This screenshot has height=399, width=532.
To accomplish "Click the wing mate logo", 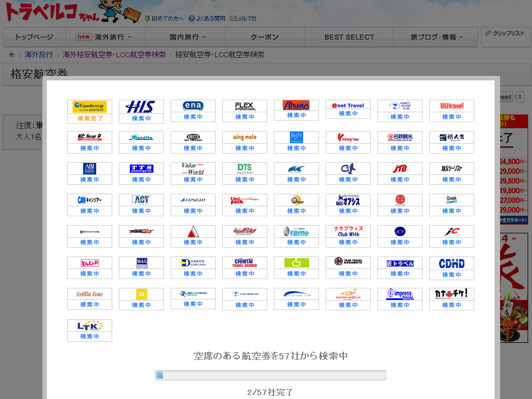I will (245, 137).
